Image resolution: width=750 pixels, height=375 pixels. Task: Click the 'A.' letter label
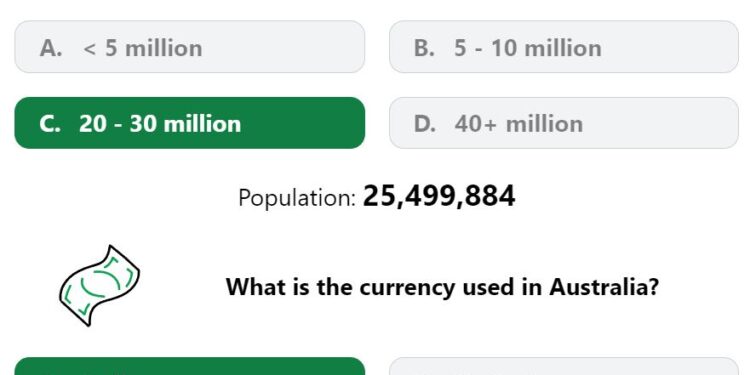click(x=51, y=48)
